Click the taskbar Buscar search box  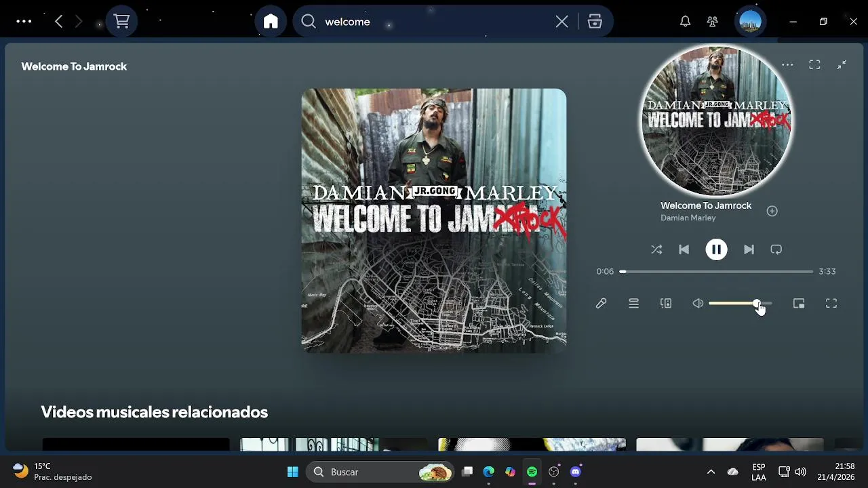(380, 472)
